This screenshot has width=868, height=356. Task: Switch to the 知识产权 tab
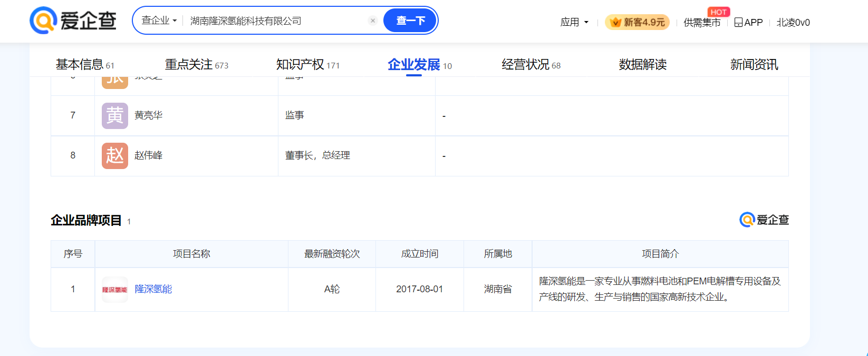(x=307, y=64)
